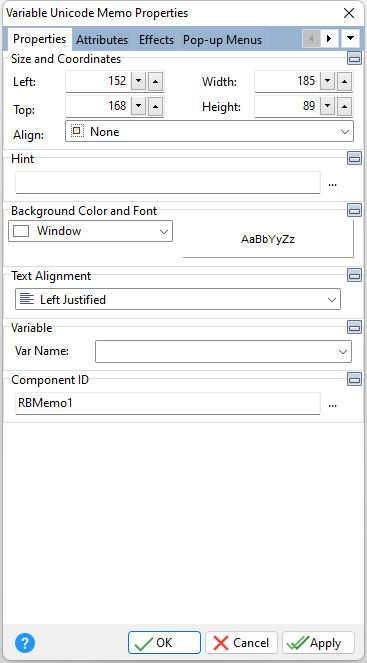Open the tab list dropdown arrow
Screen dimensions: 367x663
tap(350, 39)
